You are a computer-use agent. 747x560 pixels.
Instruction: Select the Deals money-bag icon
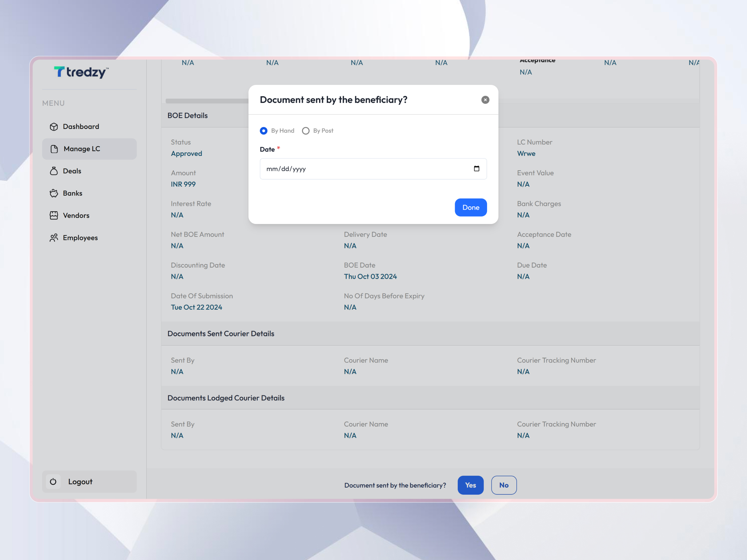click(x=54, y=171)
